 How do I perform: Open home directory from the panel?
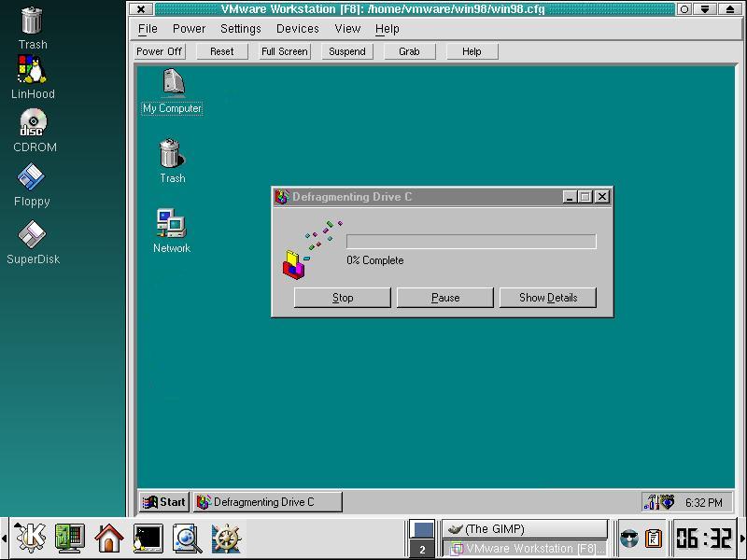pyautogui.click(x=109, y=538)
